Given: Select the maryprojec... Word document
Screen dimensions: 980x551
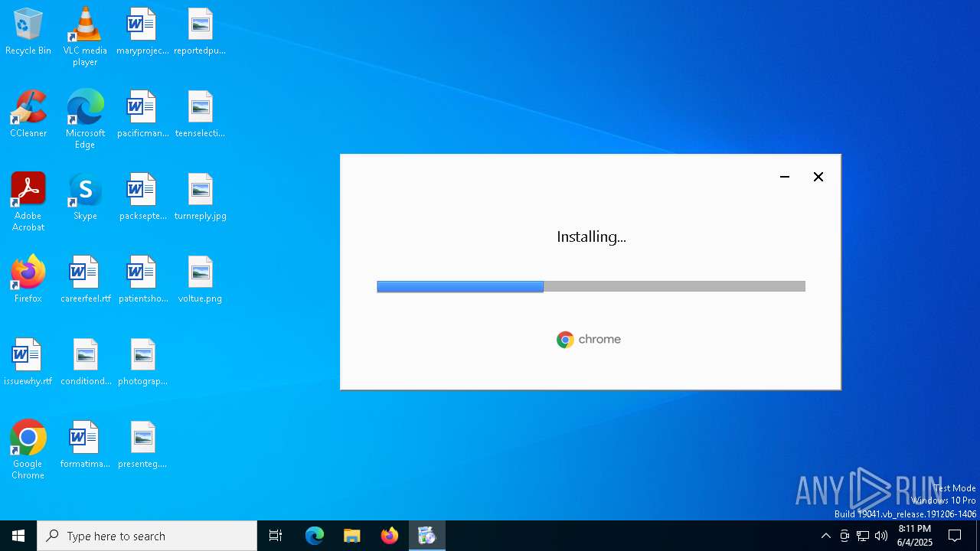Looking at the screenshot, I should [x=142, y=32].
